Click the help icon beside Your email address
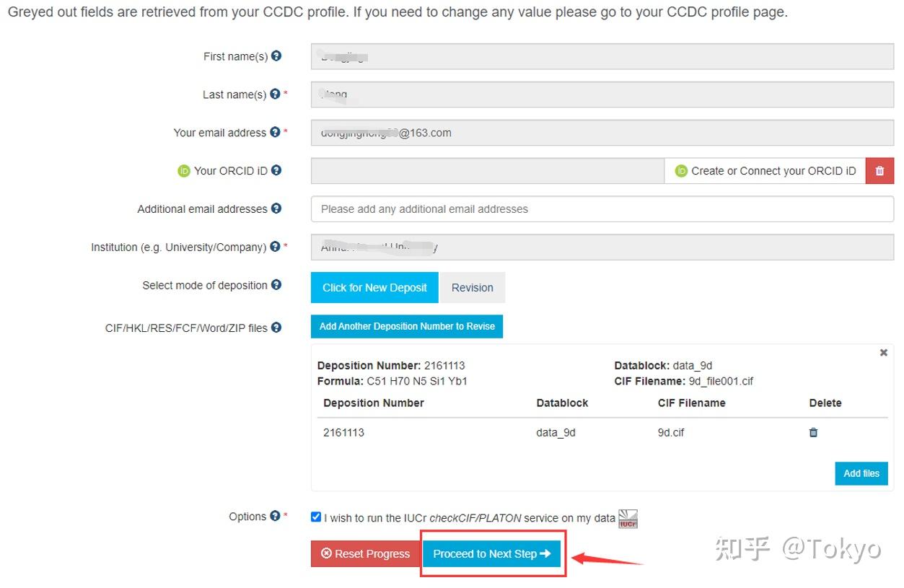 275,133
